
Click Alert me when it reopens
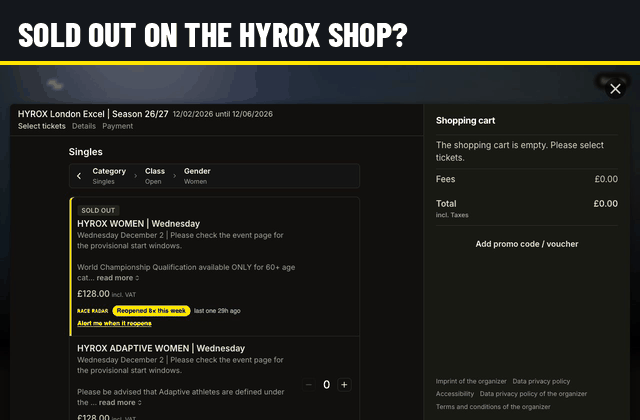(x=114, y=323)
